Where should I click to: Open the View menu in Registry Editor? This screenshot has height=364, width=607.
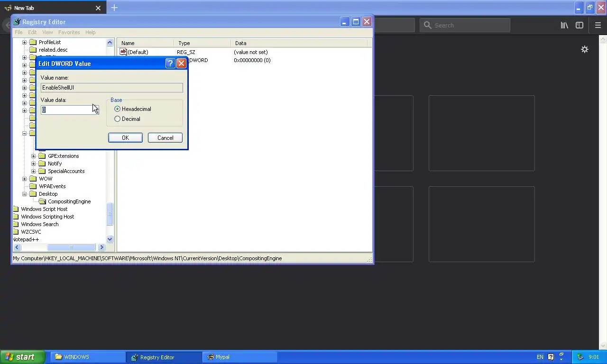(x=47, y=32)
